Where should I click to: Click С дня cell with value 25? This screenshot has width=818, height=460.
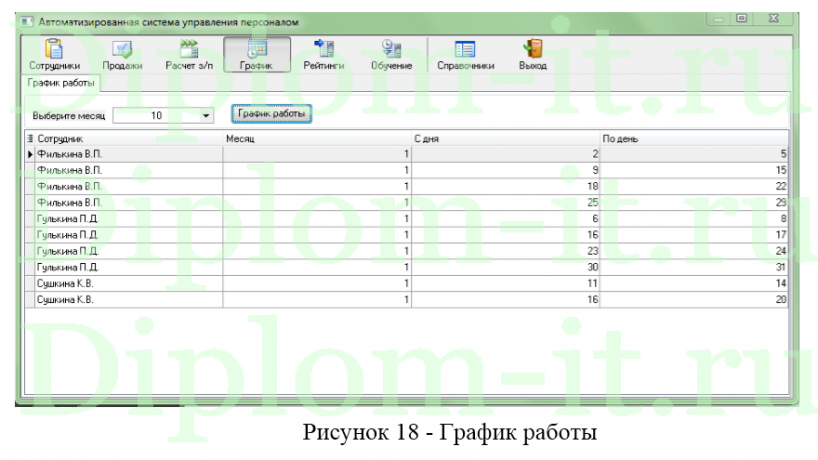click(x=506, y=202)
